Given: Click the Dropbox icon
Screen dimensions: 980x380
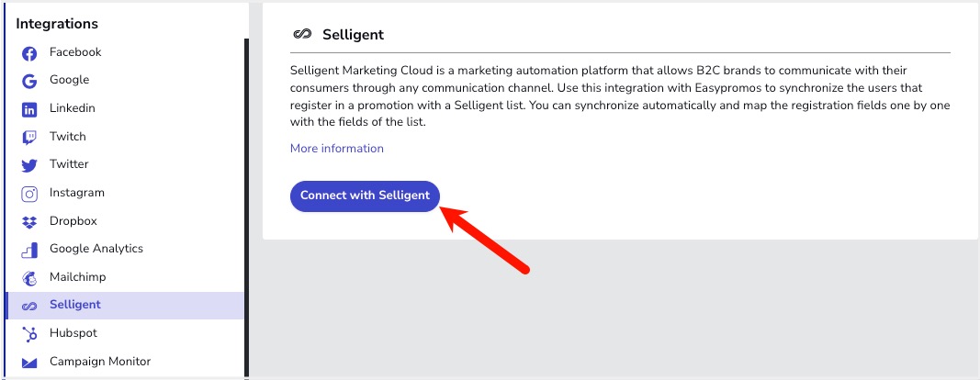Looking at the screenshot, I should tap(29, 222).
